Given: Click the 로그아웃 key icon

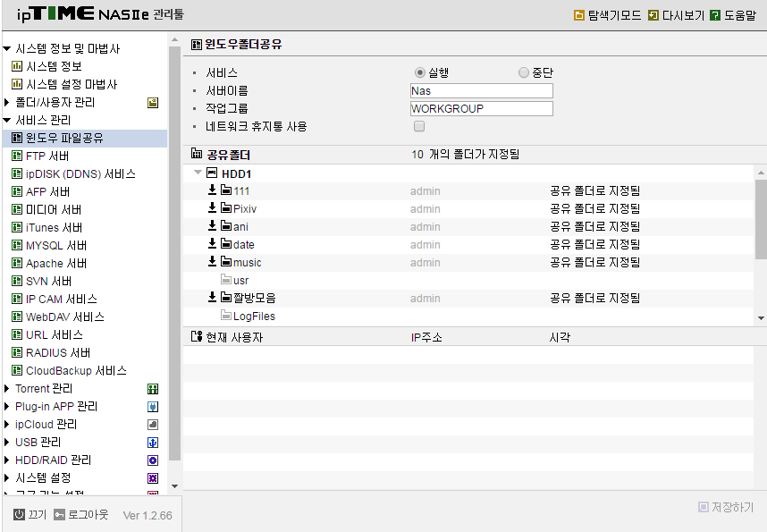Looking at the screenshot, I should pyautogui.click(x=59, y=514).
